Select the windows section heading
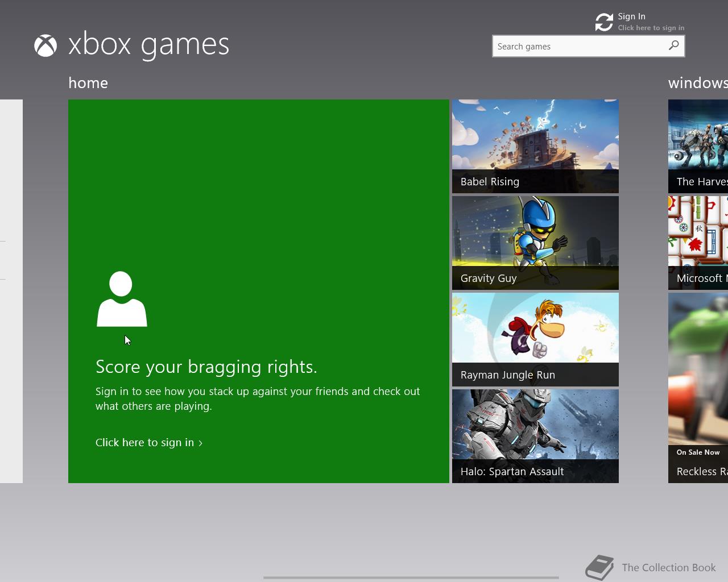This screenshot has height=582, width=728. coord(698,83)
